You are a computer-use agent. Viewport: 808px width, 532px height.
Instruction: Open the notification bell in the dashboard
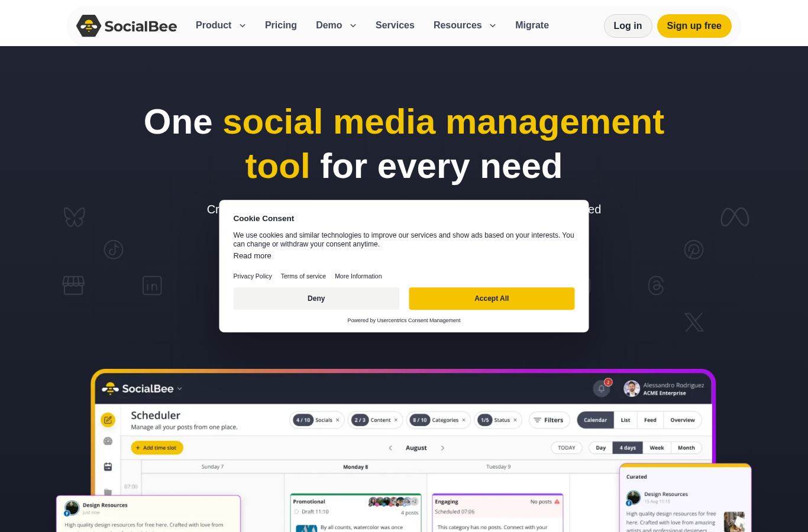point(602,388)
